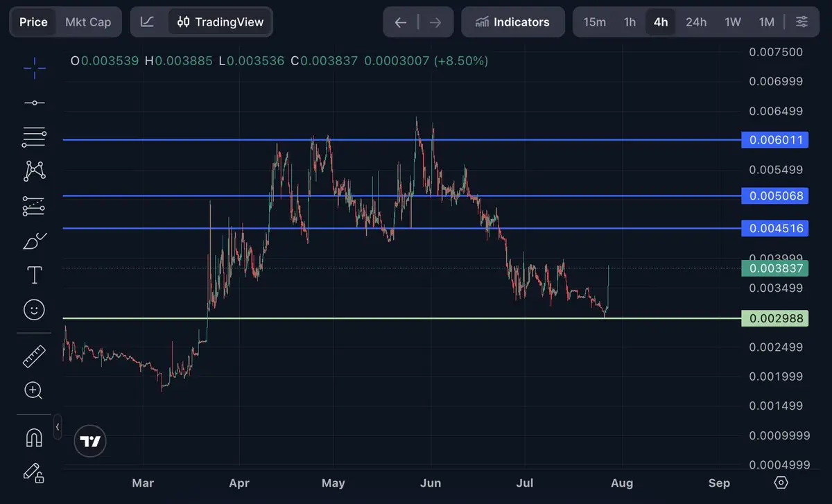Open the chart display settings sliders
Screen dimensions: 832x504
[x=801, y=22]
